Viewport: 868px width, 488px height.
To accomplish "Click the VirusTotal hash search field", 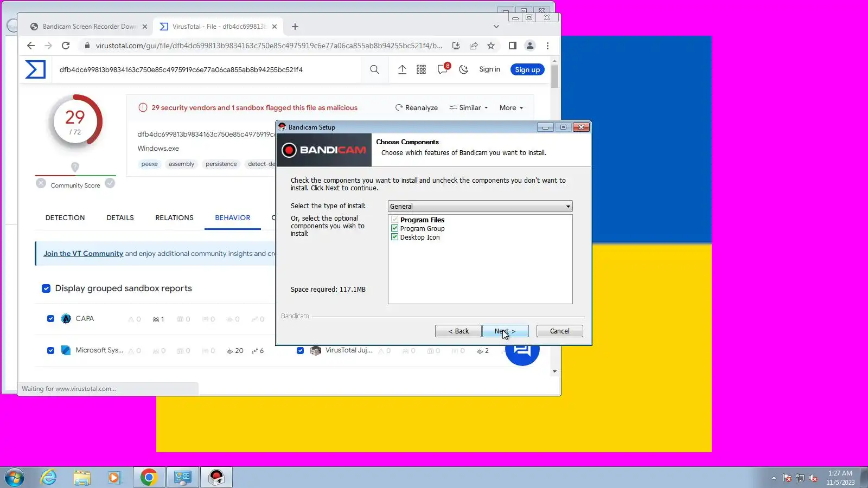I will pyautogui.click(x=206, y=69).
